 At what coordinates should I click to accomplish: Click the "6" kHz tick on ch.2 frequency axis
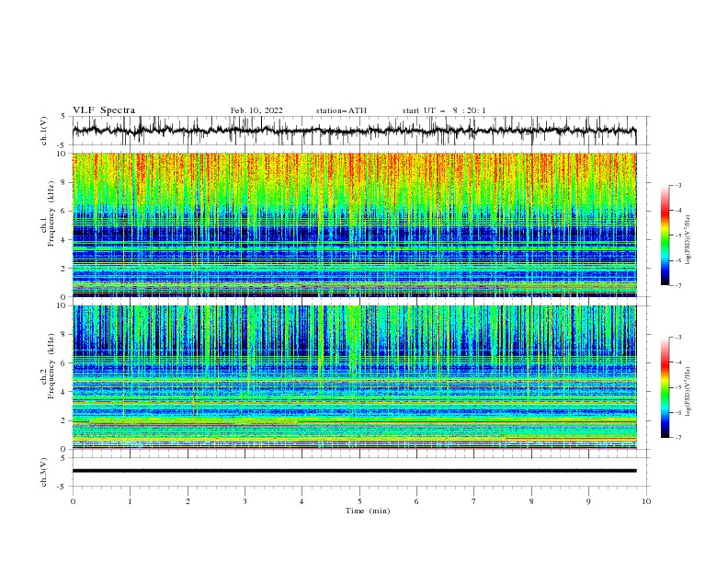(65, 363)
